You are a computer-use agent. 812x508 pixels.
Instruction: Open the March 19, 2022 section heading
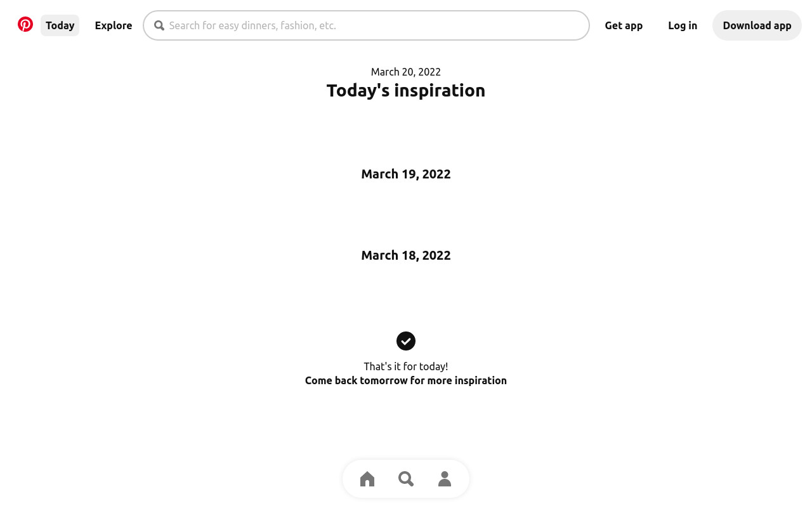point(406,174)
